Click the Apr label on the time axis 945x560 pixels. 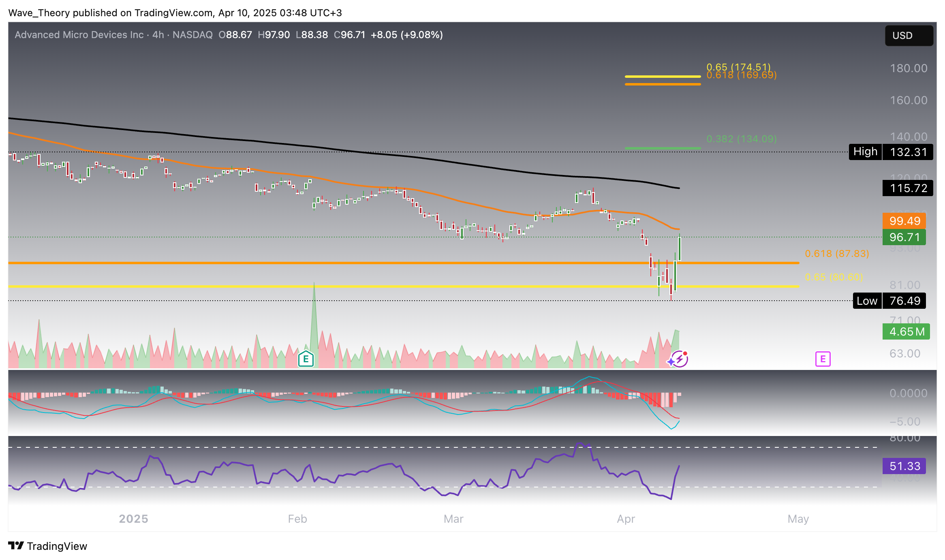[626, 519]
